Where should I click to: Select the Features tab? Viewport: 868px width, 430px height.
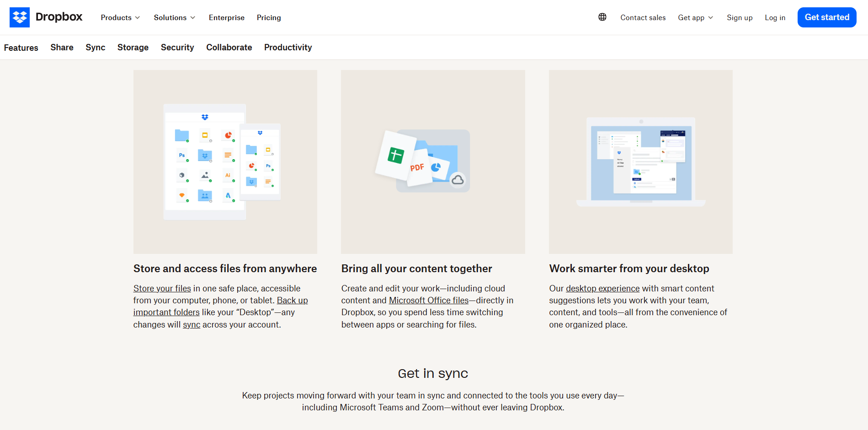click(21, 48)
